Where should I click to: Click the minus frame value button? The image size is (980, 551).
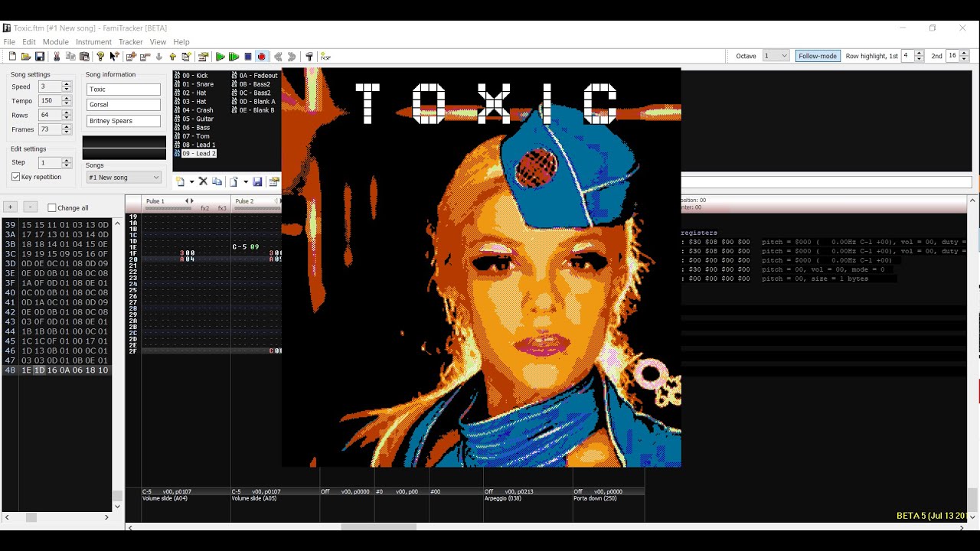(x=30, y=207)
